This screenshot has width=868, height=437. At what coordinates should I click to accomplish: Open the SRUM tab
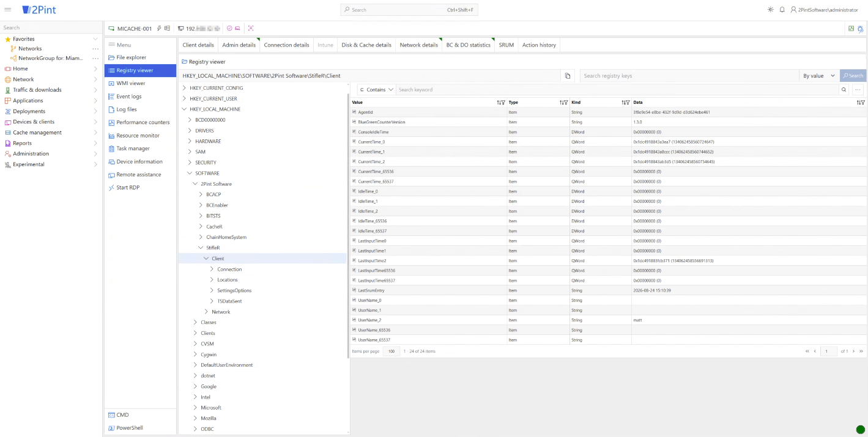click(x=506, y=45)
